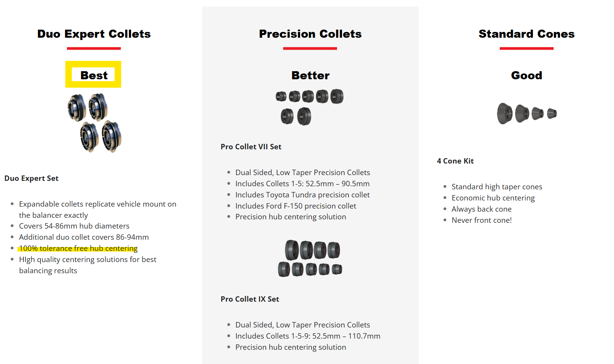Select the Precision Collets heading

(310, 34)
